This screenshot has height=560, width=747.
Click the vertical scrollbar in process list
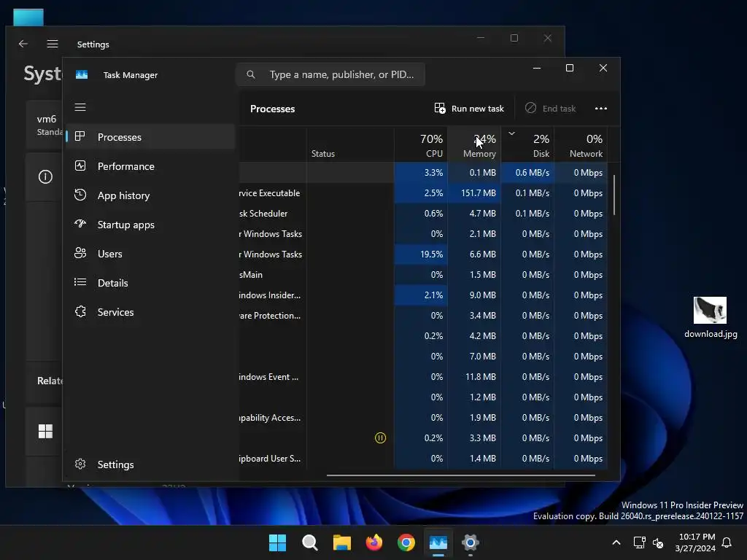pos(614,195)
